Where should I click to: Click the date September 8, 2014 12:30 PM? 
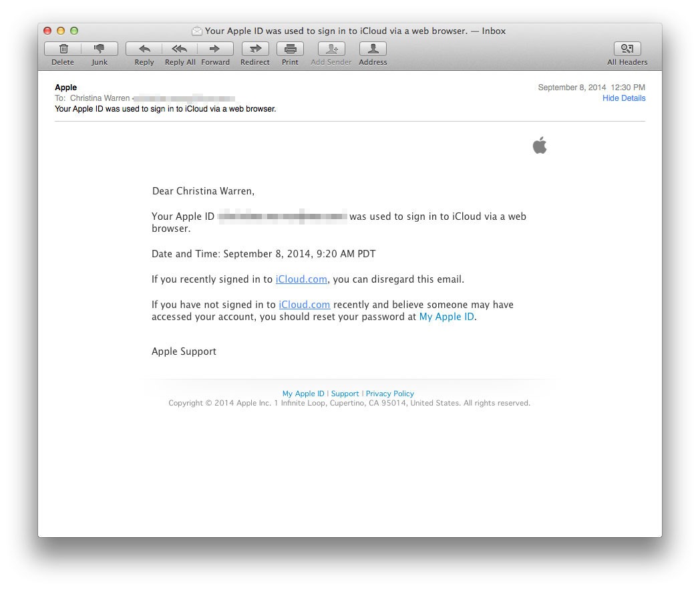tap(592, 88)
